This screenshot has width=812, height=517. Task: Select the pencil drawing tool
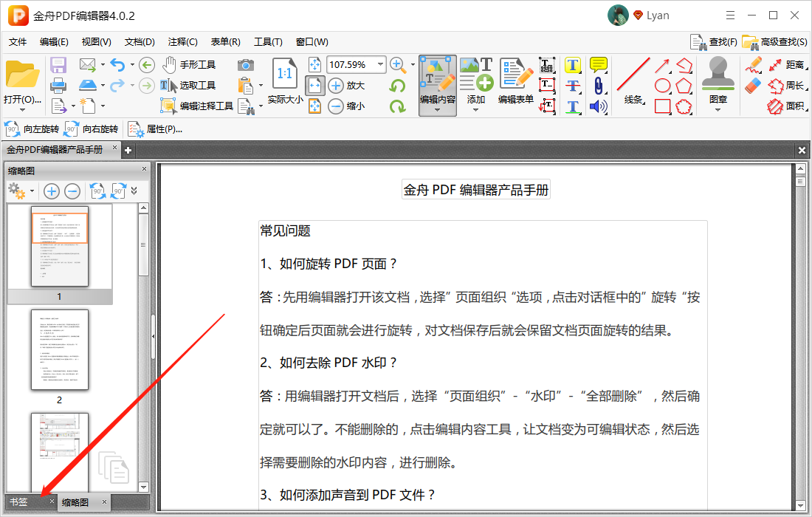(753, 65)
